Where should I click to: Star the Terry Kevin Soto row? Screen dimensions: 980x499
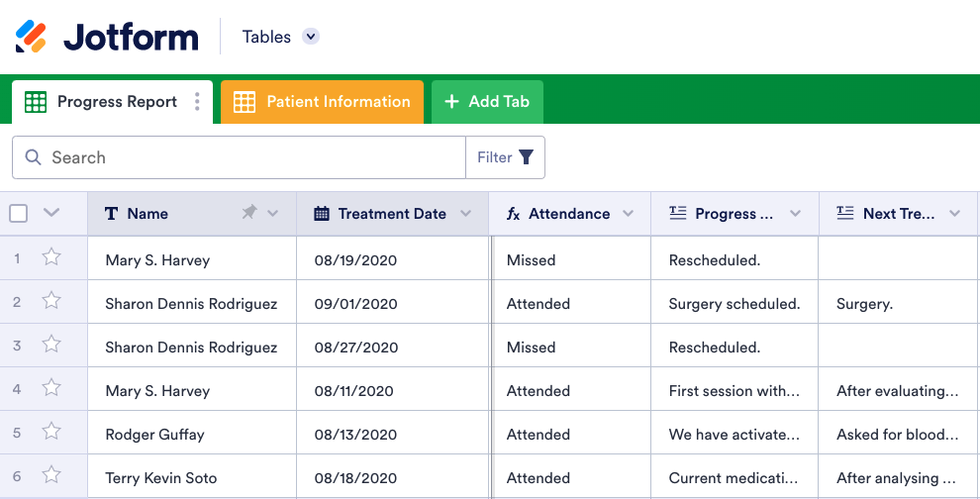click(51, 476)
